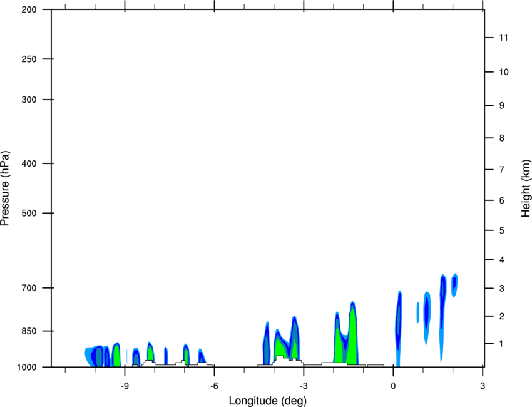Image resolution: width=532 pixels, height=407 pixels.
Task: Click the -9 longitude tick label
Action: 125,386
